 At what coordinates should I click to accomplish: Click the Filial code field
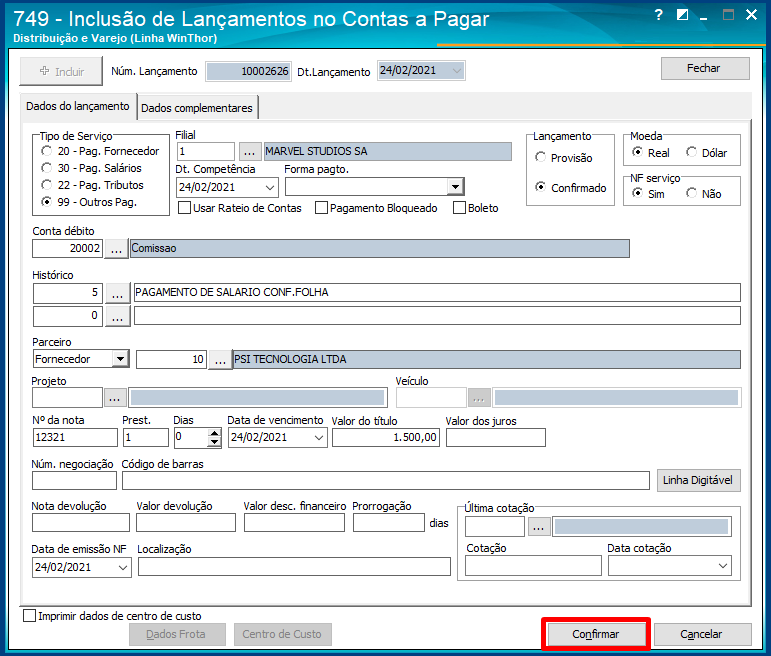tap(206, 151)
